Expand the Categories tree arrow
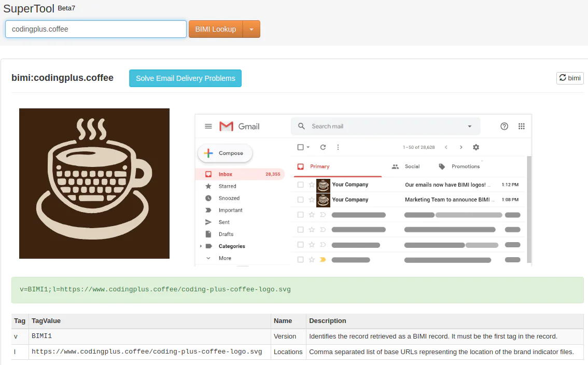This screenshot has height=365, width=588. tap(201, 246)
